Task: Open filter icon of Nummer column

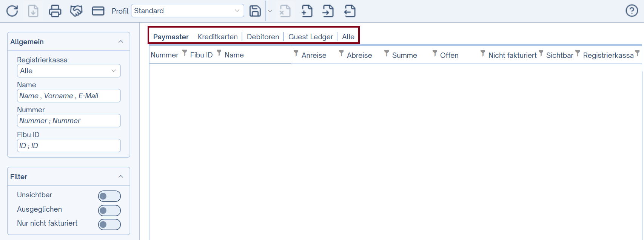Action: click(x=185, y=53)
